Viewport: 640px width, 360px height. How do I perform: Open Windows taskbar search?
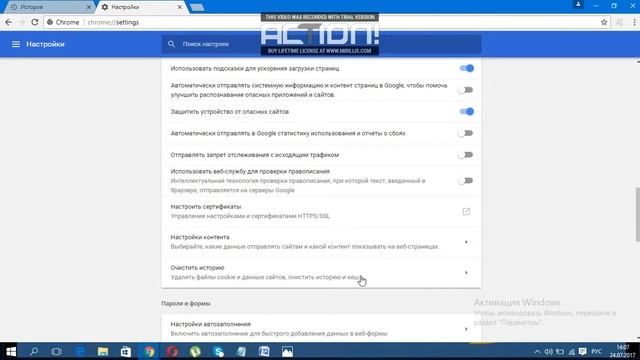click(34, 351)
